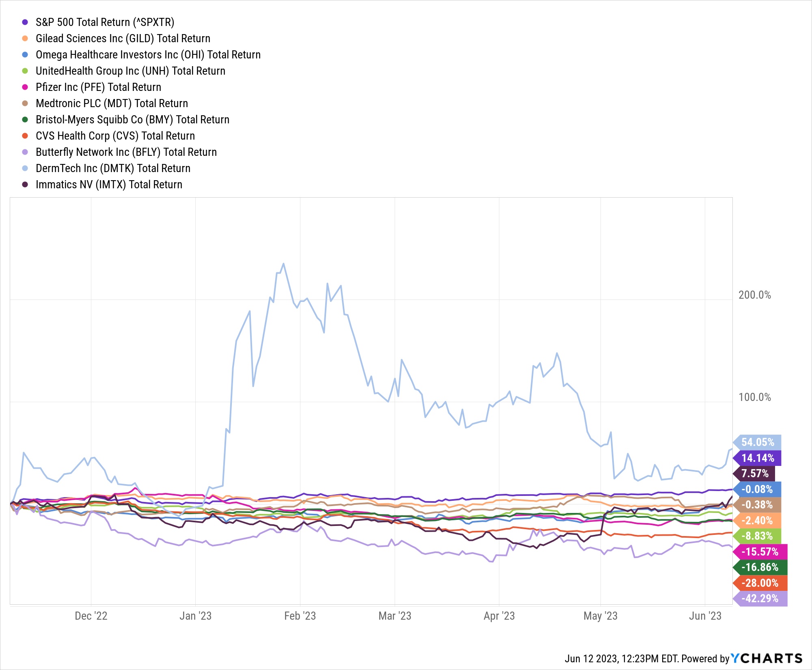Click the lavender Butterfly Network legend dot
The image size is (812, 670).
pyautogui.click(x=25, y=152)
